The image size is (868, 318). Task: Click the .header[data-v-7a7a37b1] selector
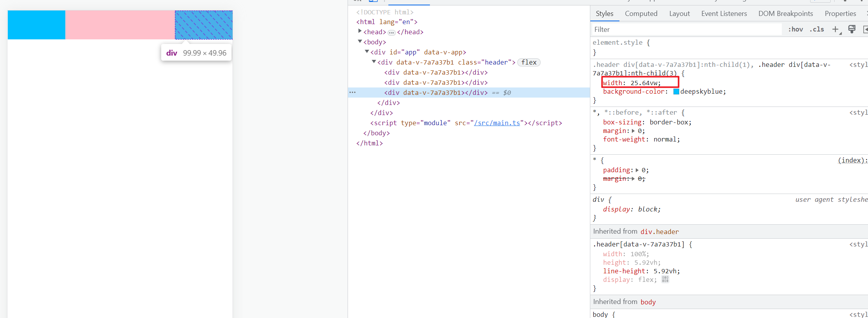click(638, 245)
